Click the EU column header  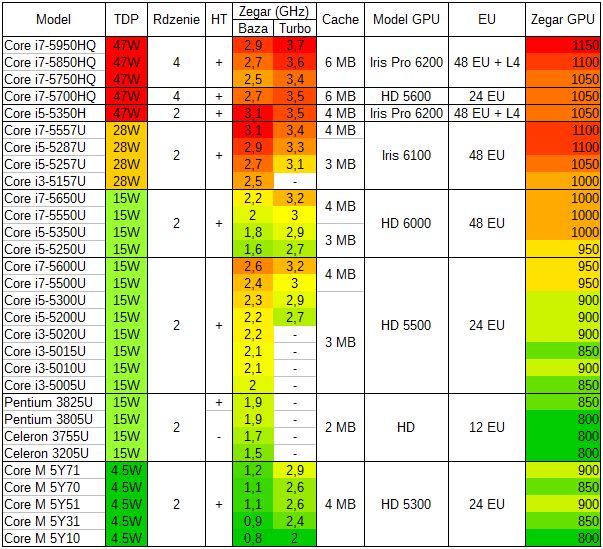coord(486,20)
